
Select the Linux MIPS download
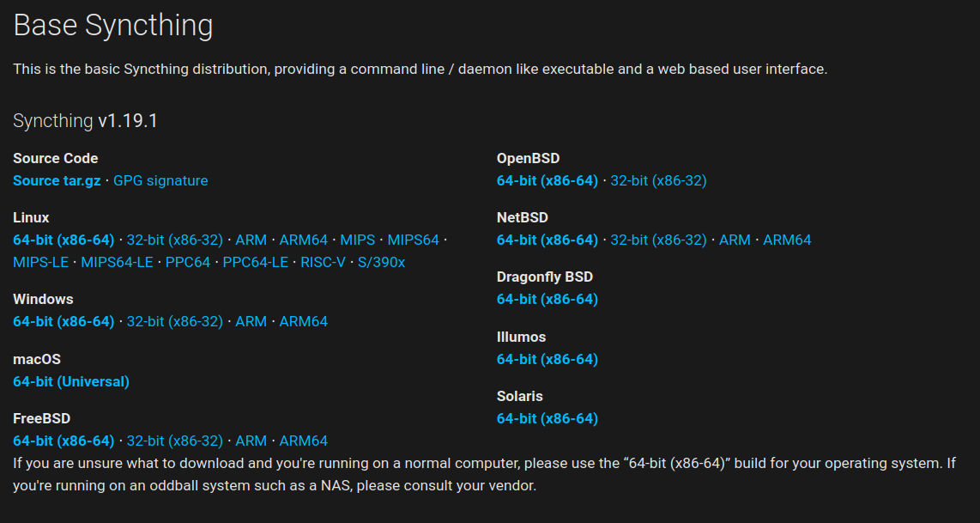click(x=358, y=240)
